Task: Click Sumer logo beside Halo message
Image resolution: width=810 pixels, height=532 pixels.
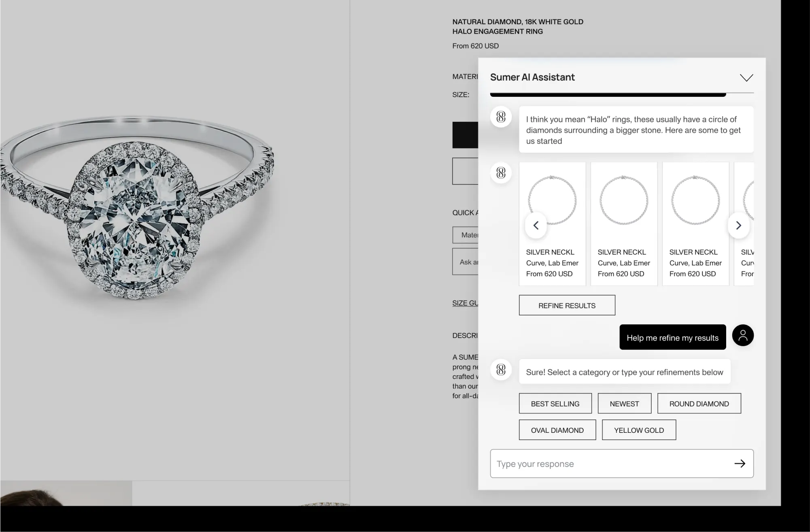Action: tap(501, 117)
